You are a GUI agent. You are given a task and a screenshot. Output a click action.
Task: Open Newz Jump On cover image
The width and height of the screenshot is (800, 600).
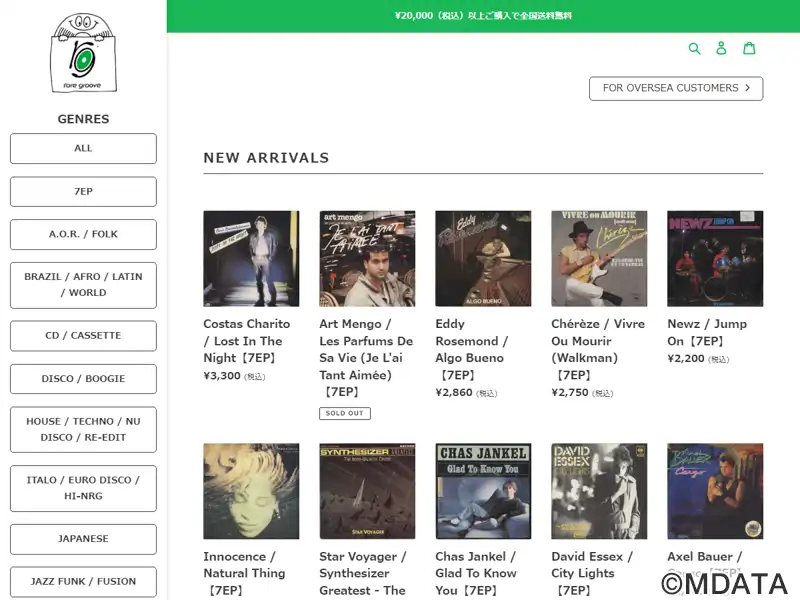[x=715, y=259]
